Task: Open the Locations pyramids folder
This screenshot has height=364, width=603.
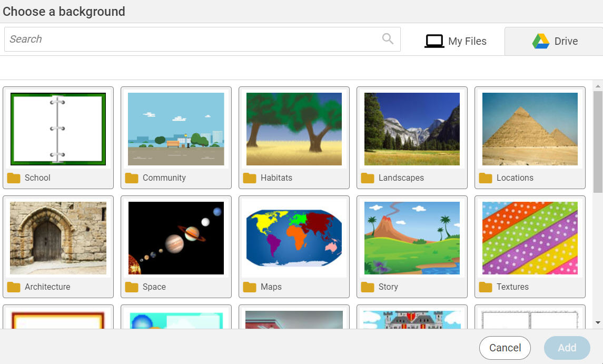Action: click(x=530, y=129)
